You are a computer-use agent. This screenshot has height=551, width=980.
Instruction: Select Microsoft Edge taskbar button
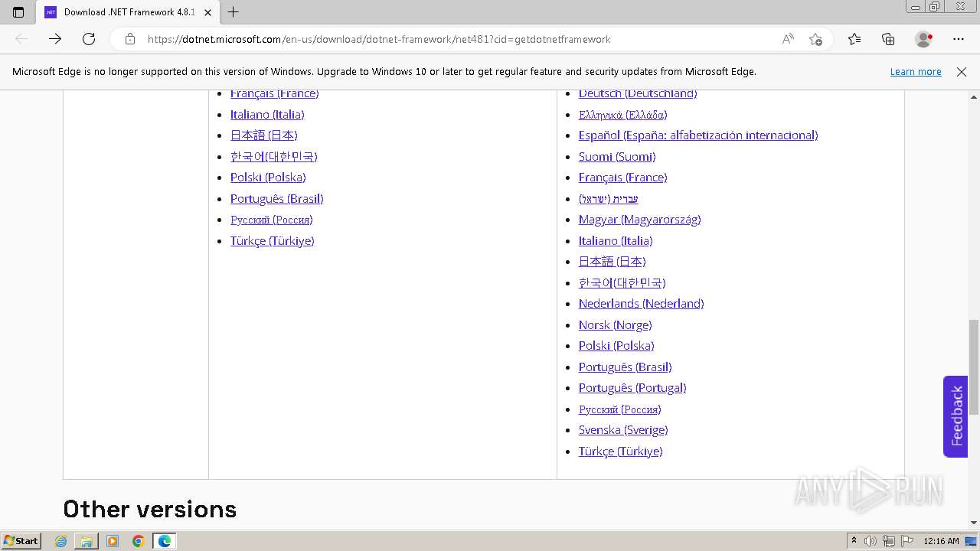tap(165, 541)
